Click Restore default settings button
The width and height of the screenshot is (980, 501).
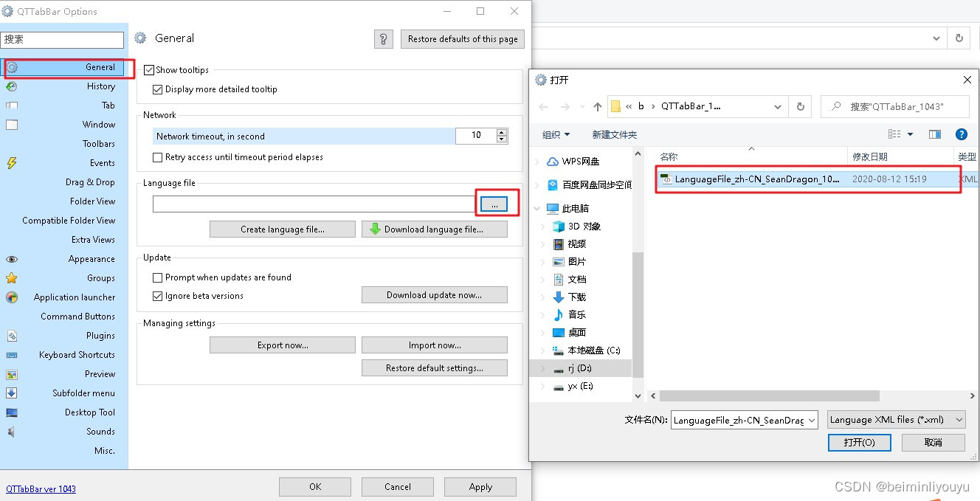pyautogui.click(x=435, y=368)
